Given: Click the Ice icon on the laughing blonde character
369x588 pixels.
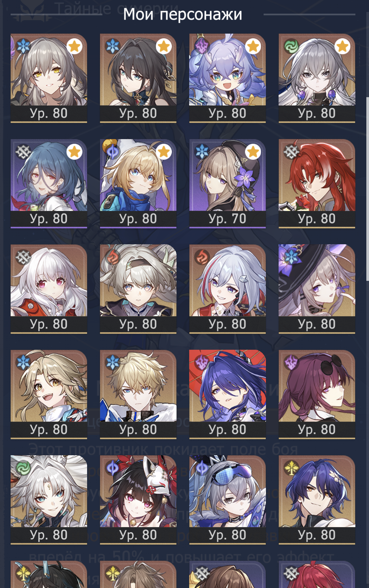Looking at the screenshot, I should (x=23, y=363).
